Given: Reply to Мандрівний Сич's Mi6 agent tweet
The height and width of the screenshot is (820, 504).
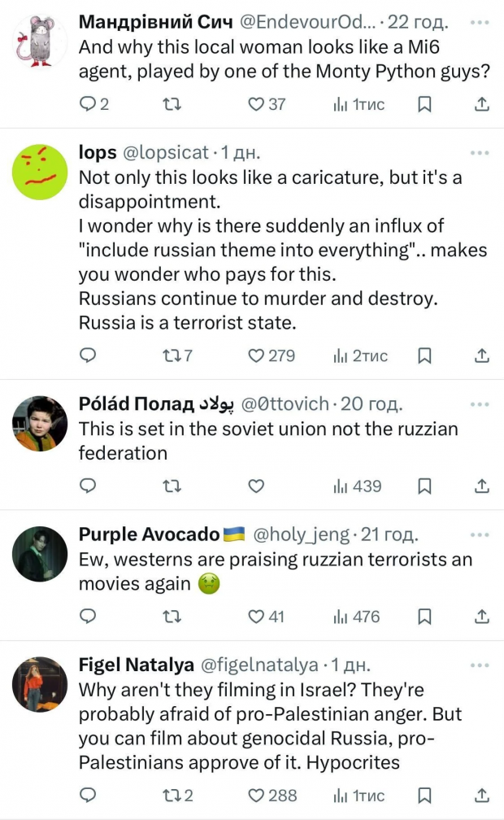Looking at the screenshot, I should (89, 104).
